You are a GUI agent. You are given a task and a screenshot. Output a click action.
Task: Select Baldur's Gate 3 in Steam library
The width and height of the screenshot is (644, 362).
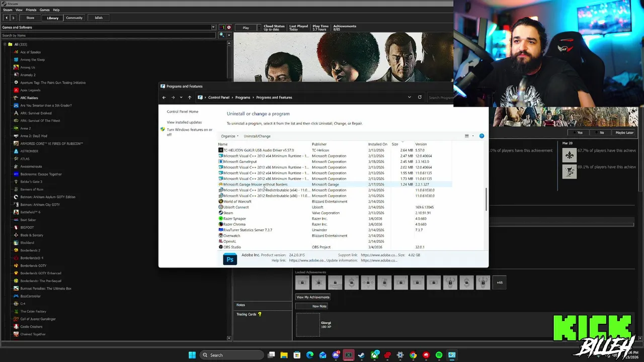click(x=31, y=182)
